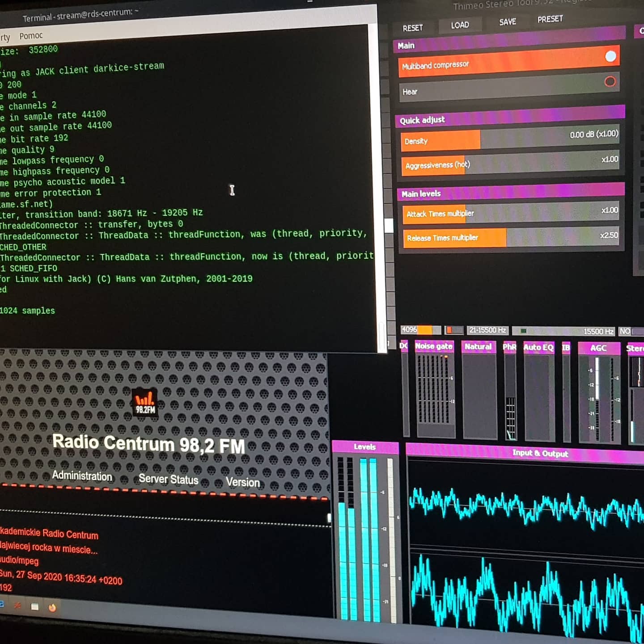Click the 'JACK client darkice-stream' terminal line
This screenshot has height=644, width=644.
tap(82, 70)
